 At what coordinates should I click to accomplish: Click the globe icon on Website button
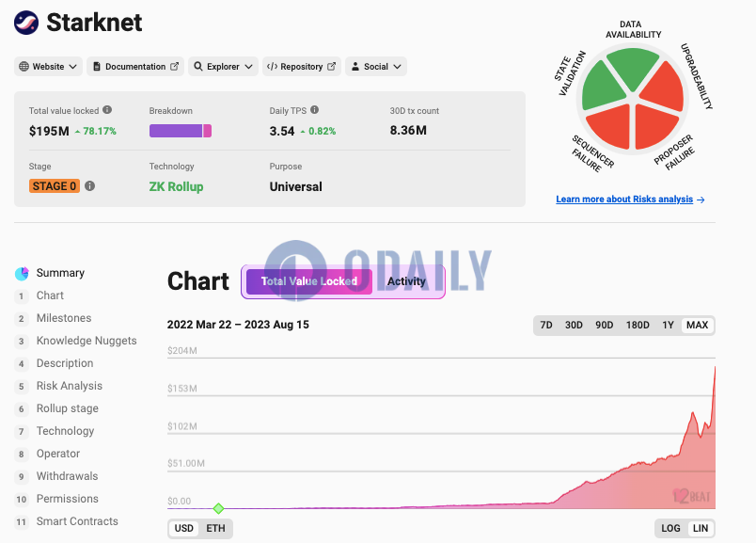pos(24,67)
